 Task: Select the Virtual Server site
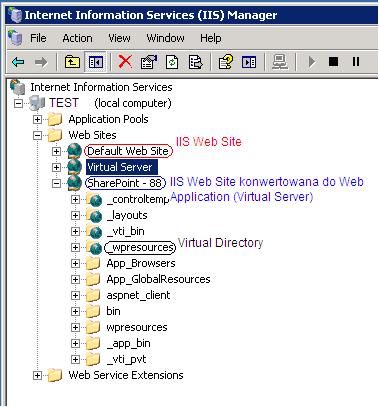(x=121, y=167)
